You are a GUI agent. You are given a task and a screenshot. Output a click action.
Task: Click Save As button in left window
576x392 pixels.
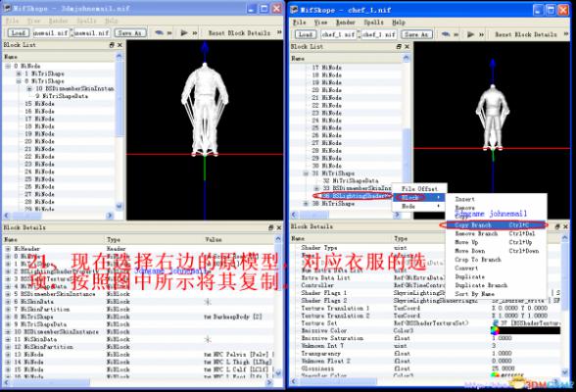point(129,32)
